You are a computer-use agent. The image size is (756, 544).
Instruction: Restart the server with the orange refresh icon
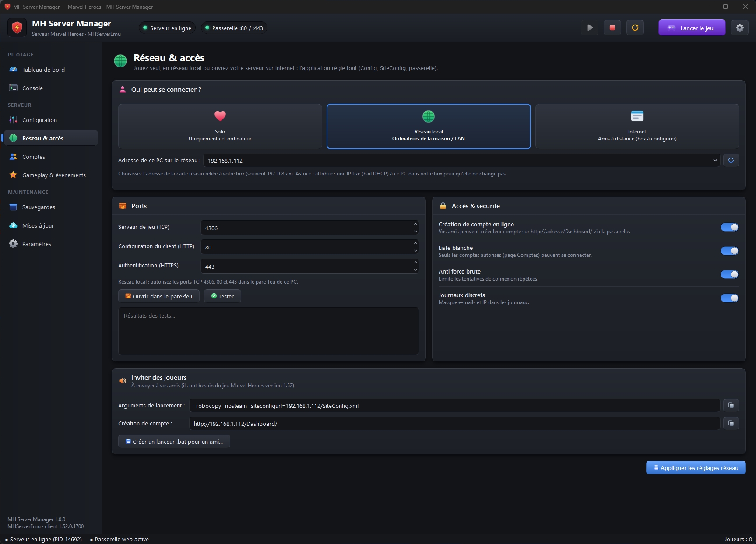click(635, 28)
